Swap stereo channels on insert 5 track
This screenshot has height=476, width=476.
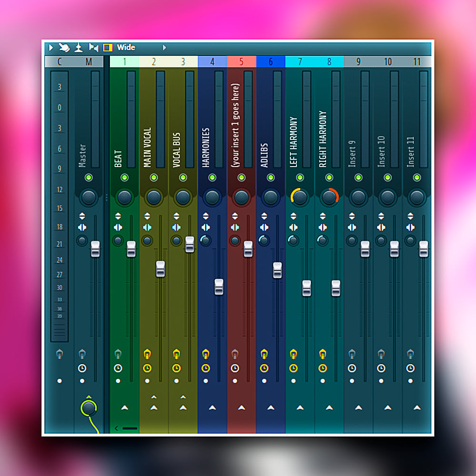235,228
